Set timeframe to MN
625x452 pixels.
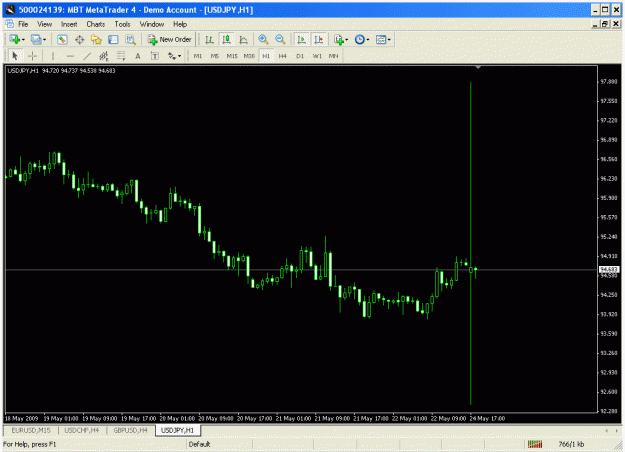click(334, 56)
